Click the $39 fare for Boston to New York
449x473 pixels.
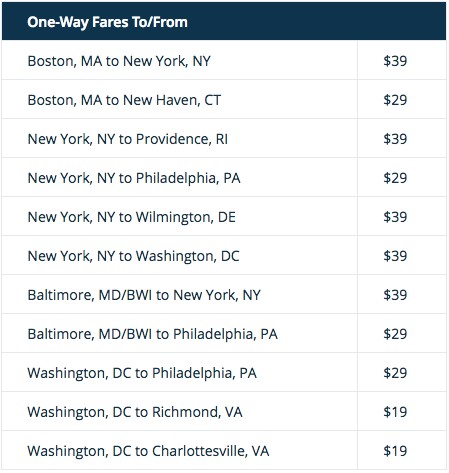click(395, 61)
